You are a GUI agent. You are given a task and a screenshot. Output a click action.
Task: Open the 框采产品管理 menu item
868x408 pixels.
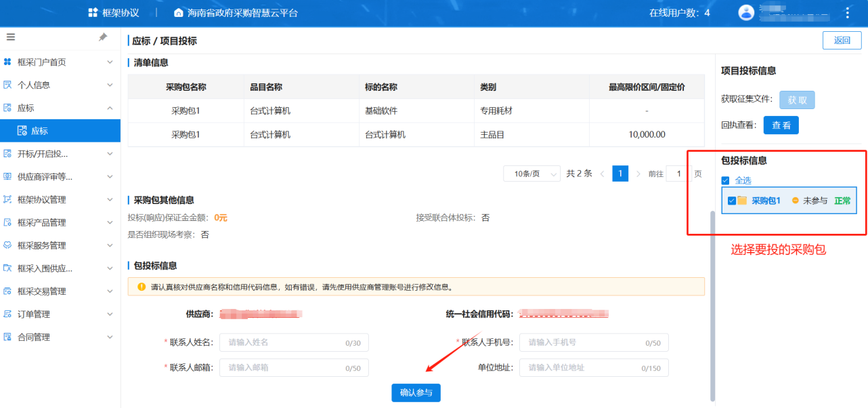tap(60, 222)
